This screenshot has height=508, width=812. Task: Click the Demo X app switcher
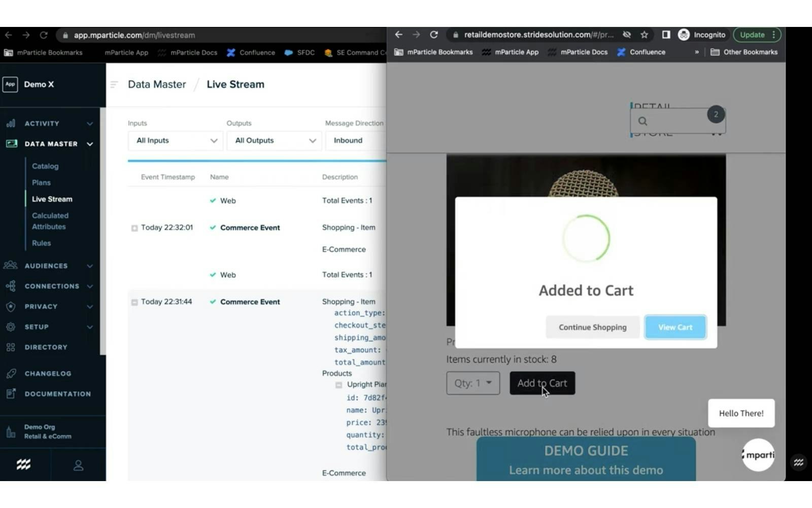[x=29, y=84]
